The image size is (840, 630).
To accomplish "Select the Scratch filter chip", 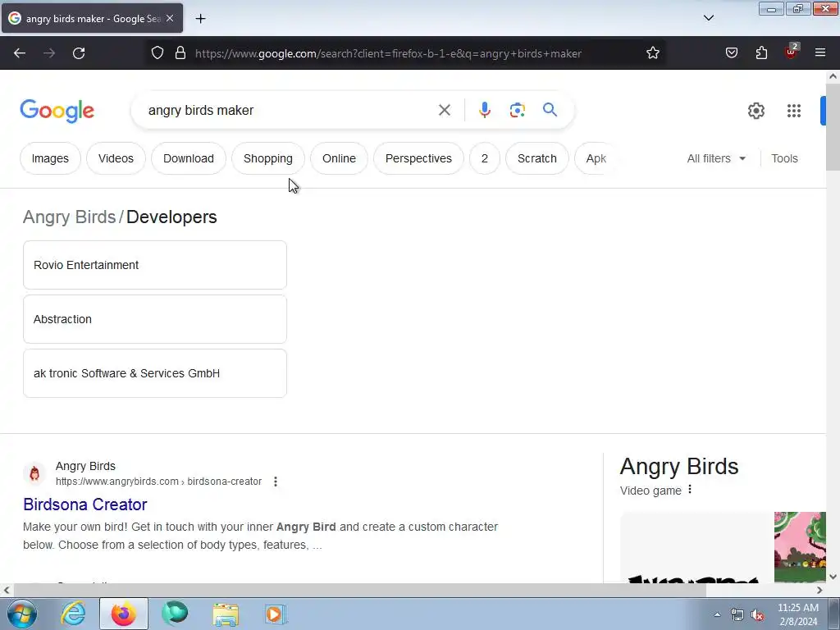I will (536, 158).
